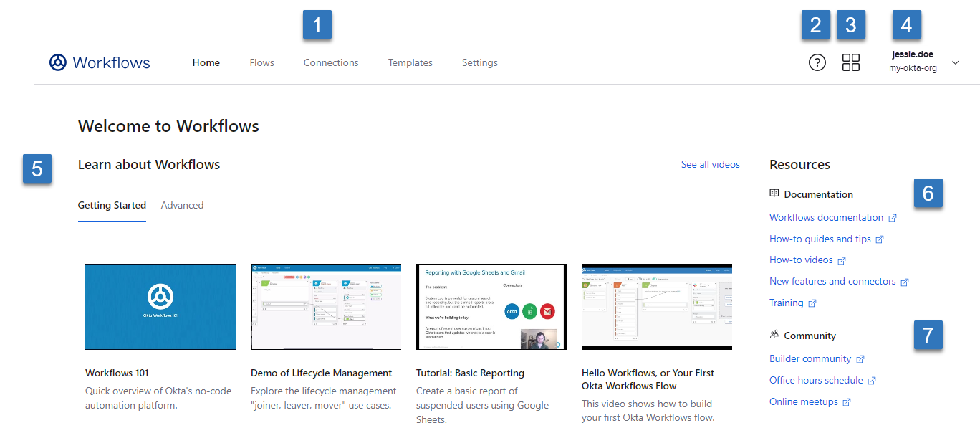Open the app switcher grid icon
980x433 pixels.
tap(851, 62)
